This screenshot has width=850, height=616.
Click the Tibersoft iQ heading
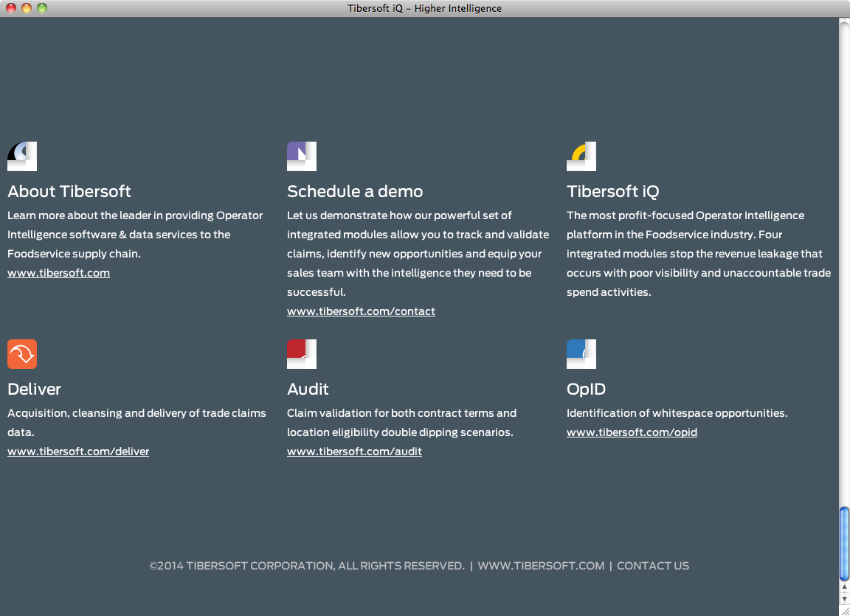[612, 192]
